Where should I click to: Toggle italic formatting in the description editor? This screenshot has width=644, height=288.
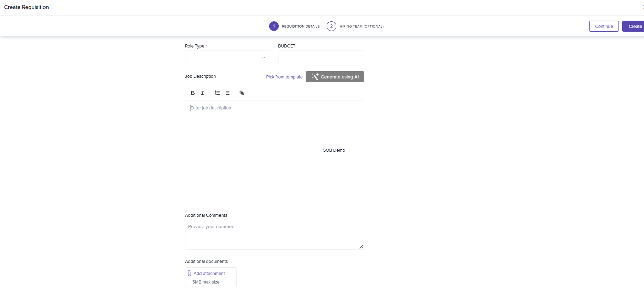click(x=203, y=93)
